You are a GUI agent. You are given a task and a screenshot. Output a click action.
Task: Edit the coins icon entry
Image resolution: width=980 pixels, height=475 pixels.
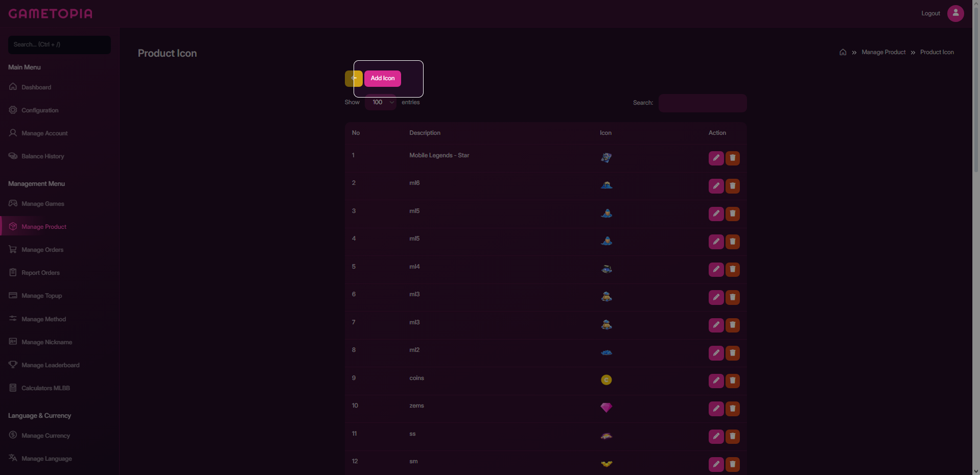point(716,381)
